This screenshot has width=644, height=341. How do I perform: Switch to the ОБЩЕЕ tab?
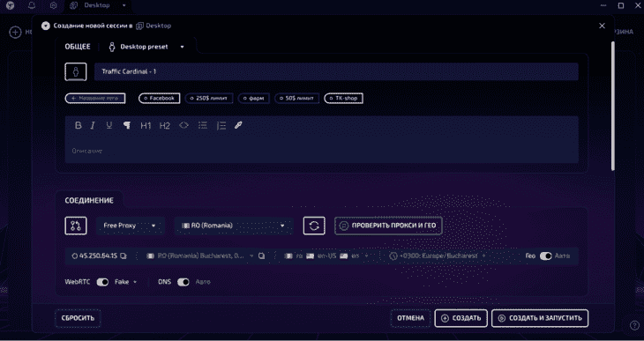pos(78,47)
